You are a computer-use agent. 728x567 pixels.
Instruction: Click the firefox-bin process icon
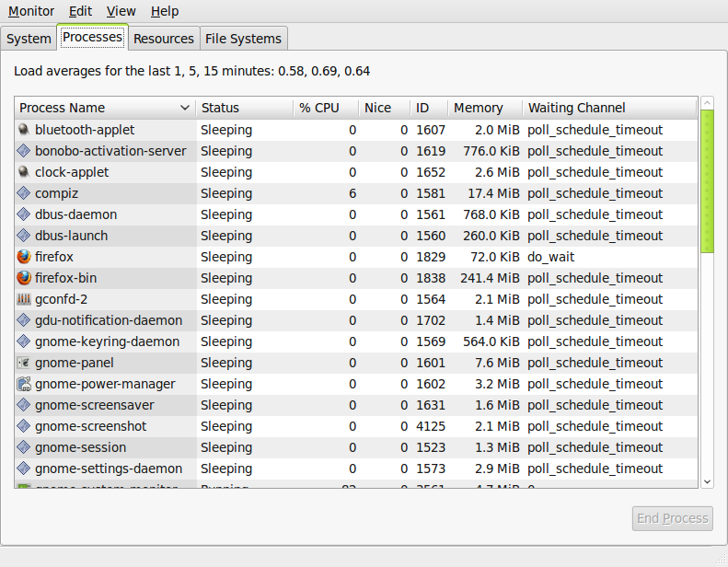24,278
